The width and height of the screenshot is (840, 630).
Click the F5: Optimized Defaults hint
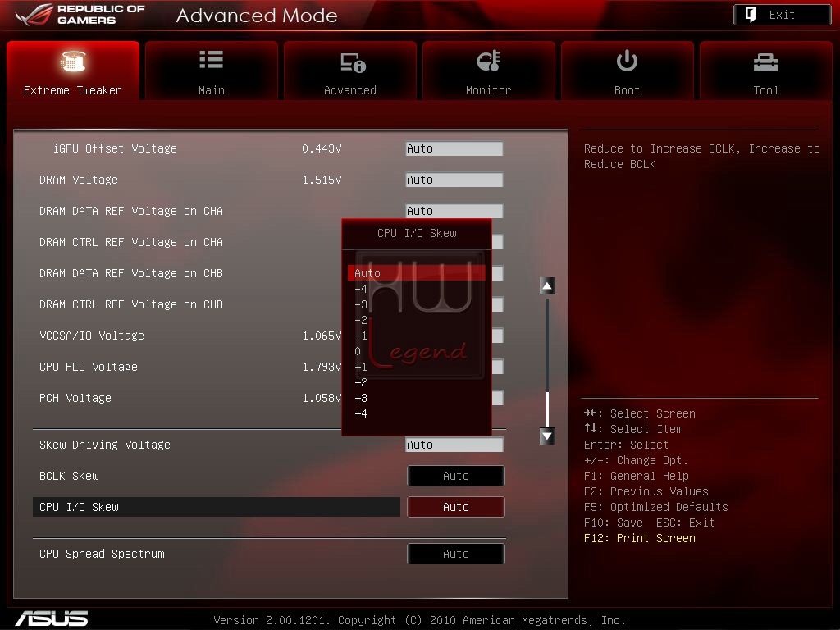click(x=655, y=507)
